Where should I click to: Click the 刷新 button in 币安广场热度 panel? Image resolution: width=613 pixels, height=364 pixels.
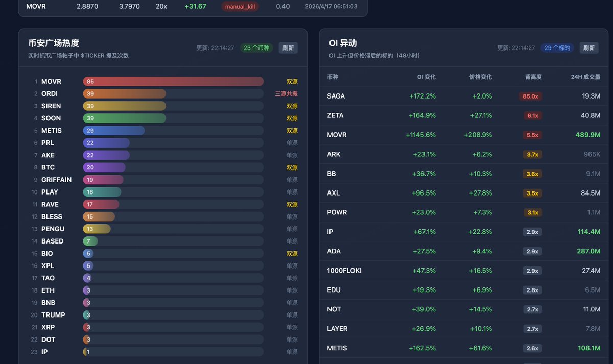pos(288,48)
